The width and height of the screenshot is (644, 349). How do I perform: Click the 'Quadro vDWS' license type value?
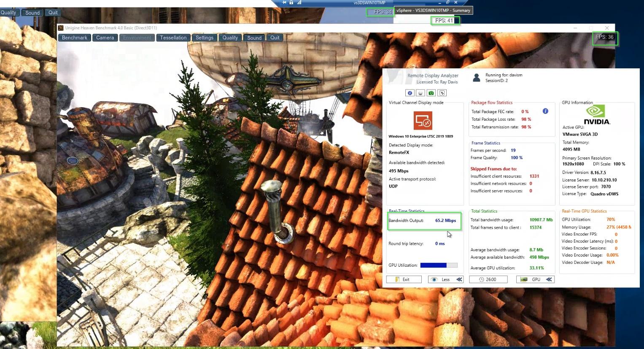604,194
